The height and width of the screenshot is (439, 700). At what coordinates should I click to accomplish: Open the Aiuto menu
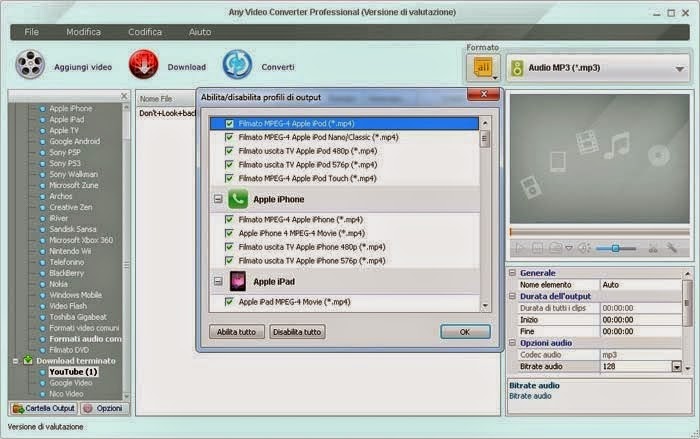point(200,32)
